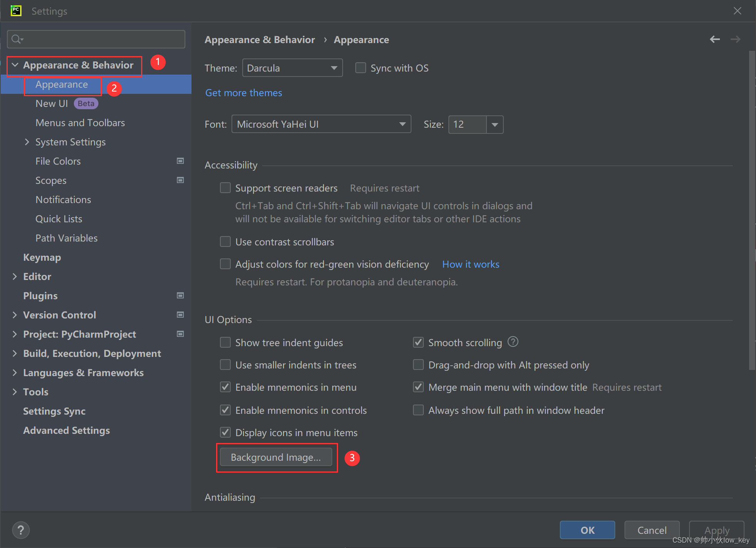The width and height of the screenshot is (756, 548).
Task: Click Get more themes link
Action: (x=243, y=92)
